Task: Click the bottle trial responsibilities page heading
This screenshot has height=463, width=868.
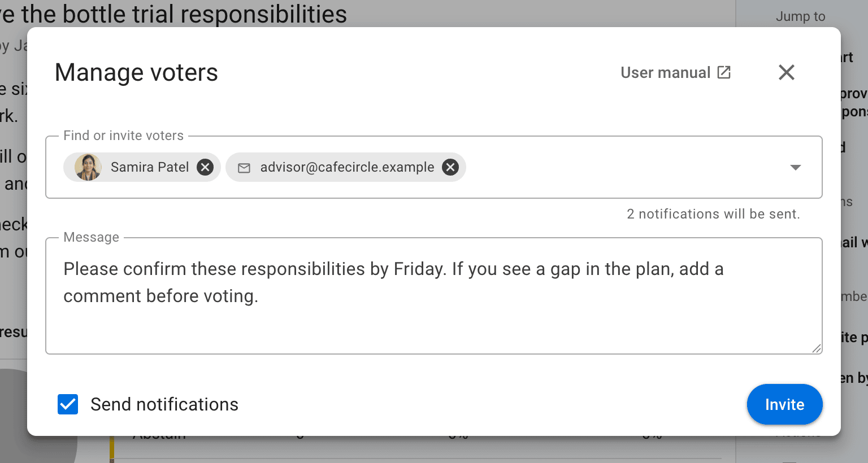Action: [x=173, y=14]
